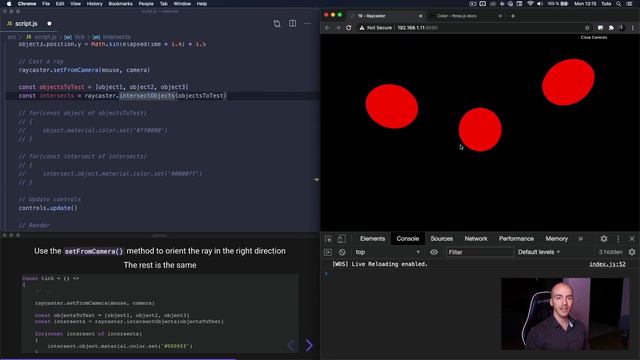The height and width of the screenshot is (360, 640).
Task: Switch to the Raycaster browser tab
Action: pyautogui.click(x=386, y=16)
